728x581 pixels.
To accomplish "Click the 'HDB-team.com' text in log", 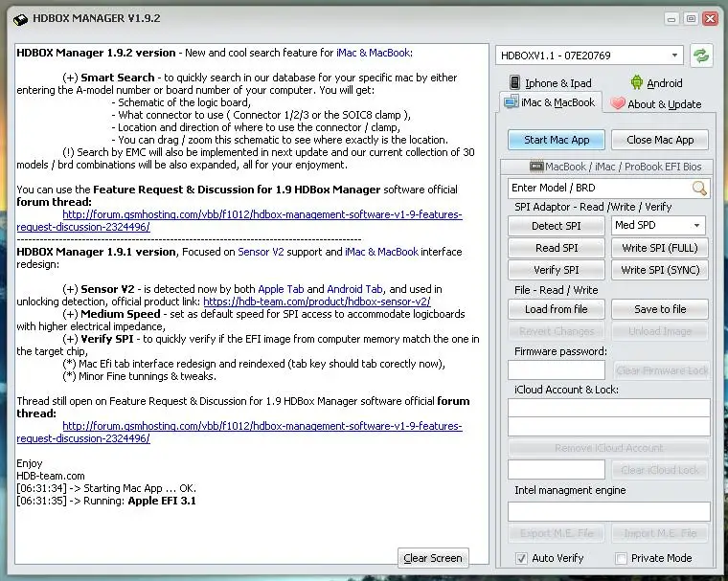I will (x=51, y=476).
